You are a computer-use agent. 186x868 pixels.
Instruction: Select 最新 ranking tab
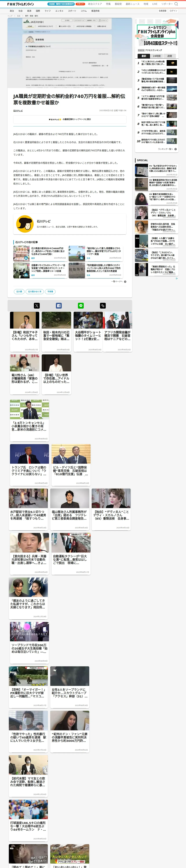[x=144, y=56]
